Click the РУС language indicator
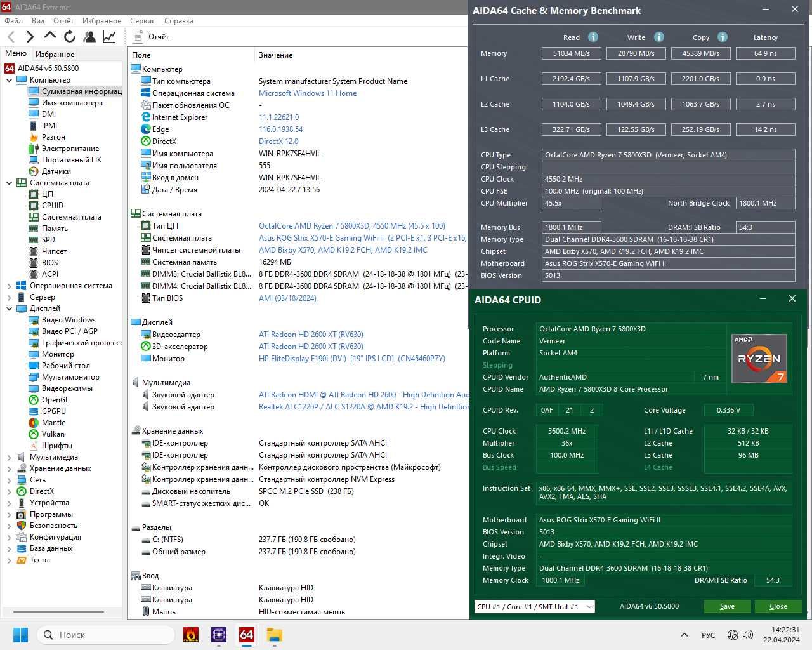The width and height of the screenshot is (812, 650). pos(709,635)
